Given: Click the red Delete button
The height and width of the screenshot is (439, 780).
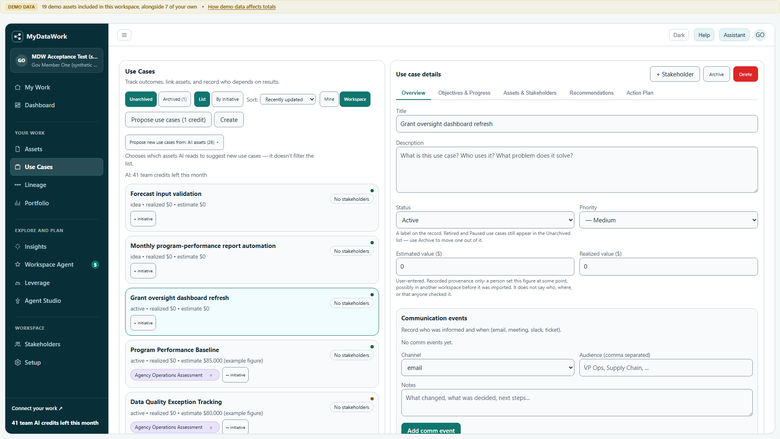Looking at the screenshot, I should click(x=745, y=74).
